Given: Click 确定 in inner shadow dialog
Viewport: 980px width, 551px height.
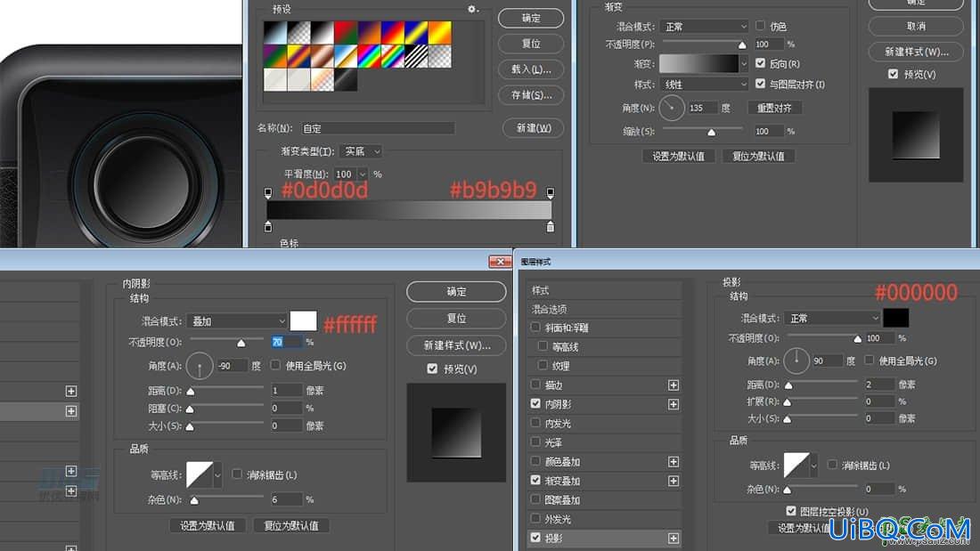Looking at the screenshot, I should 456,292.
